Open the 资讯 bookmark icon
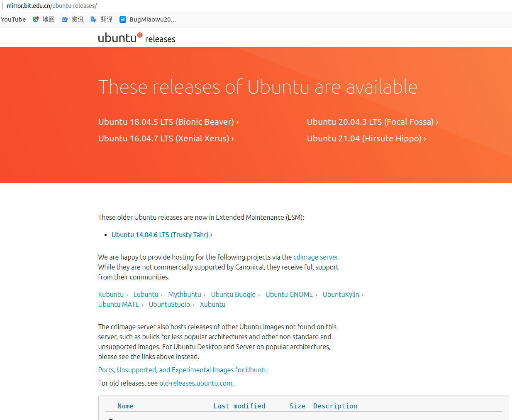 pyautogui.click(x=65, y=19)
